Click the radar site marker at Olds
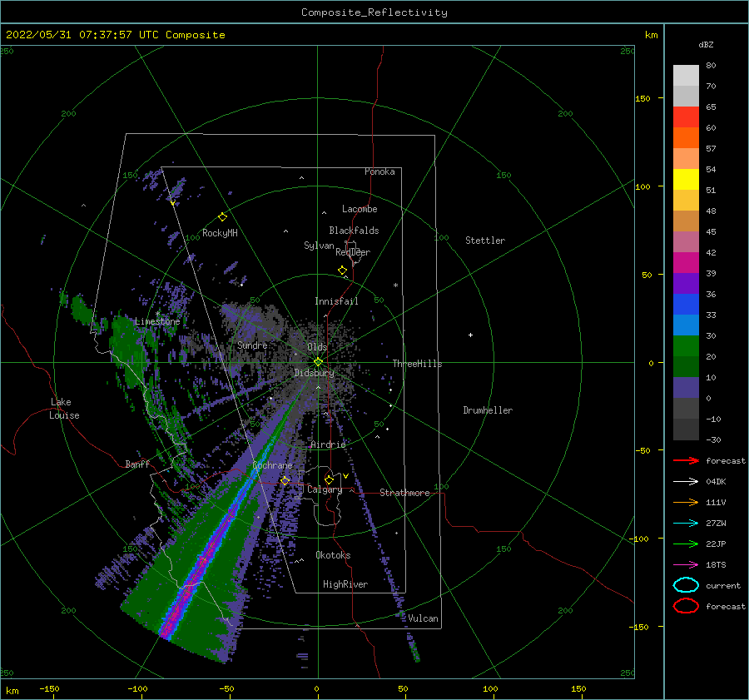The image size is (749, 700). pos(318,362)
